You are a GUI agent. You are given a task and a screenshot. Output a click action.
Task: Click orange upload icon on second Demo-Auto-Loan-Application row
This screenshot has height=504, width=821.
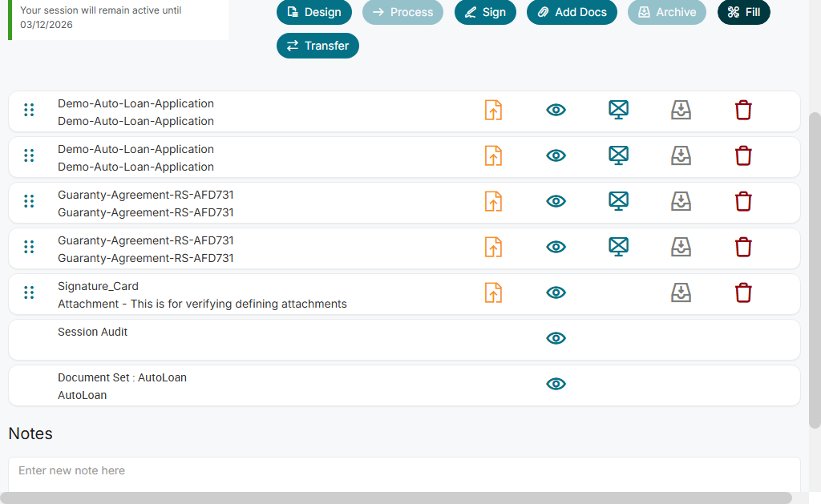tap(493, 155)
